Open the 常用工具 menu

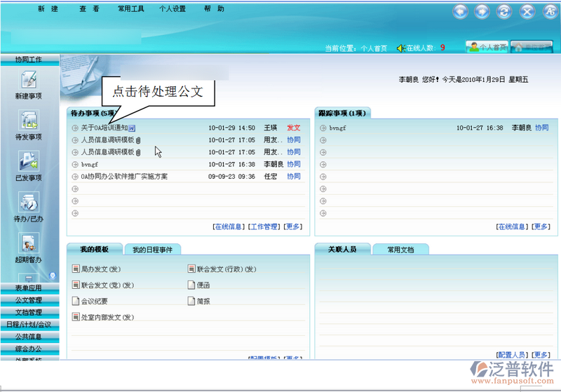pyautogui.click(x=131, y=9)
